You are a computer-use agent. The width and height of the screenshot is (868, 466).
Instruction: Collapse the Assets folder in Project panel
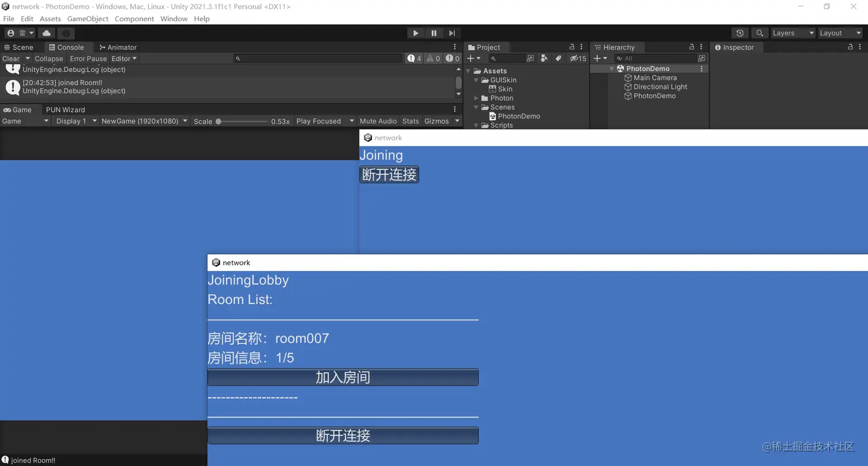(468, 70)
